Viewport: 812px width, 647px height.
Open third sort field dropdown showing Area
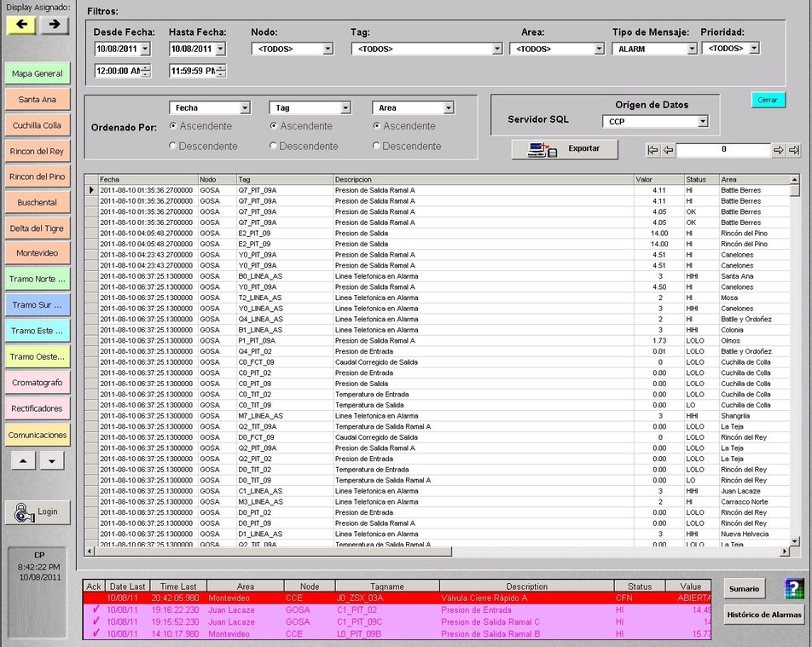449,107
